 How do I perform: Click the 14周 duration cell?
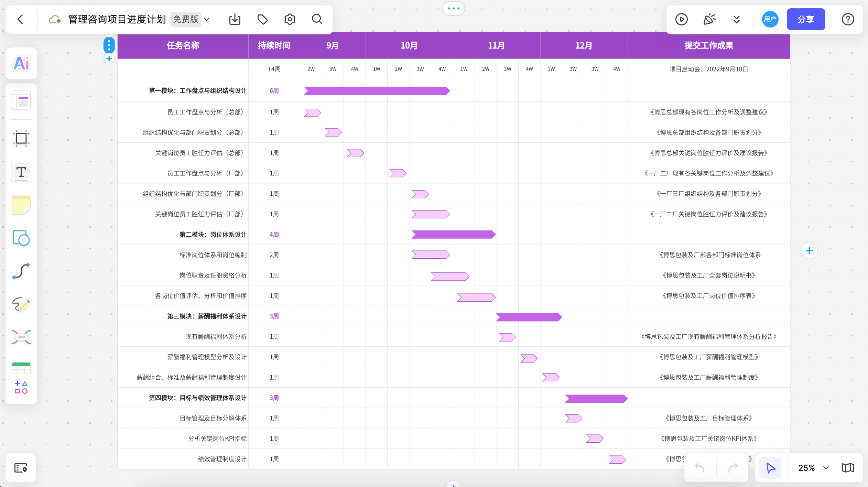pyautogui.click(x=274, y=69)
